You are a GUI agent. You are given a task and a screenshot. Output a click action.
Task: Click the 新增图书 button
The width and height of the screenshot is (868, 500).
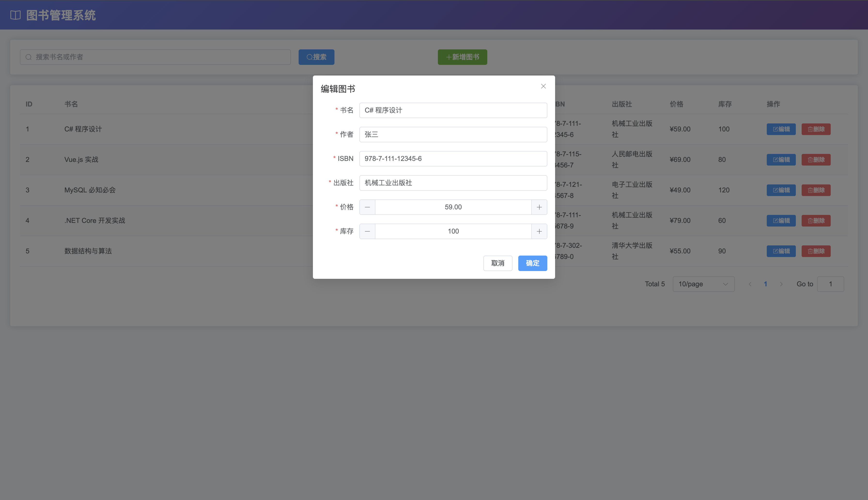click(x=462, y=57)
